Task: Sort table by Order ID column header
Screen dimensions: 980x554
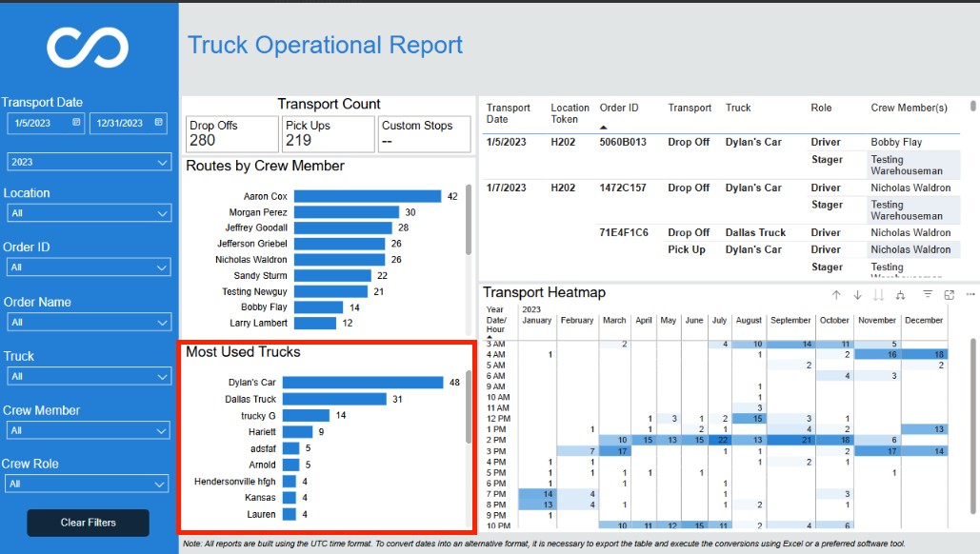Action: point(619,109)
